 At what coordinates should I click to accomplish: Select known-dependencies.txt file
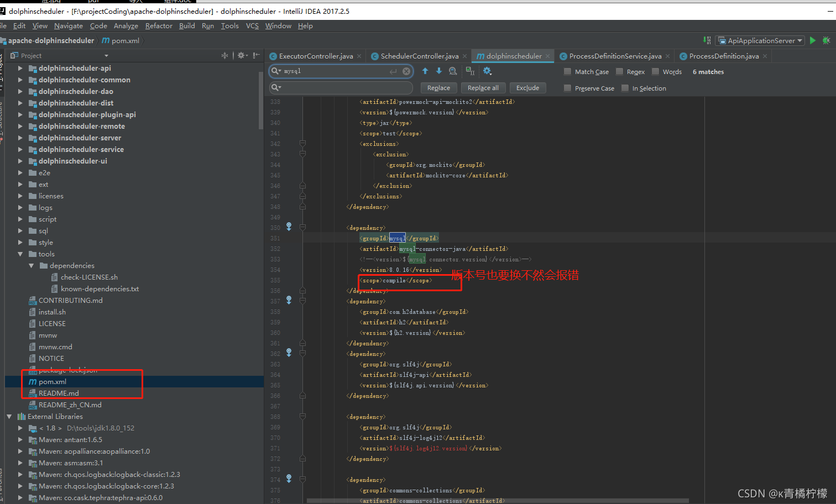(100, 288)
